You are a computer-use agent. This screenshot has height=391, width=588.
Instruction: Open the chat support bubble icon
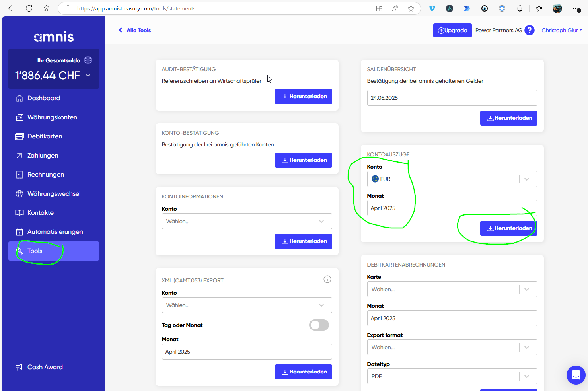click(x=576, y=375)
